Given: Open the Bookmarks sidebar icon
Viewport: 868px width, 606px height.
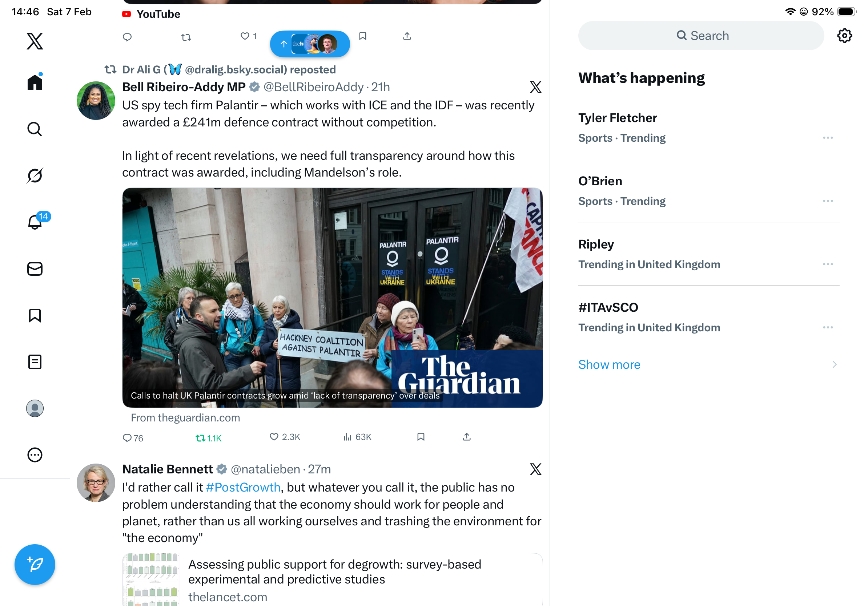Looking at the screenshot, I should pos(35,315).
